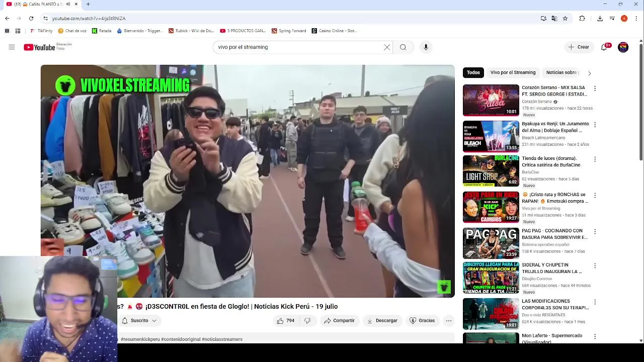This screenshot has height=362, width=644.
Task: Open LAS MODIFICACIONES CORPORALES video thumbnail
Action: pos(491,314)
